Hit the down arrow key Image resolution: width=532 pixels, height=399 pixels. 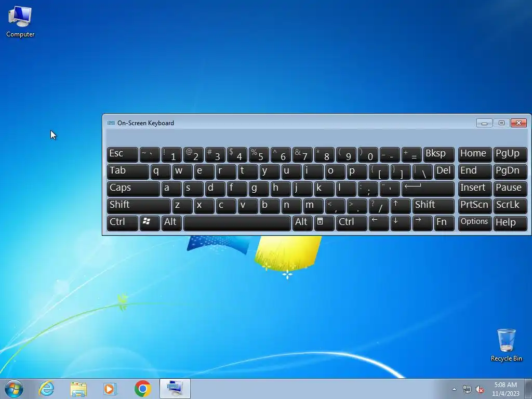401,222
